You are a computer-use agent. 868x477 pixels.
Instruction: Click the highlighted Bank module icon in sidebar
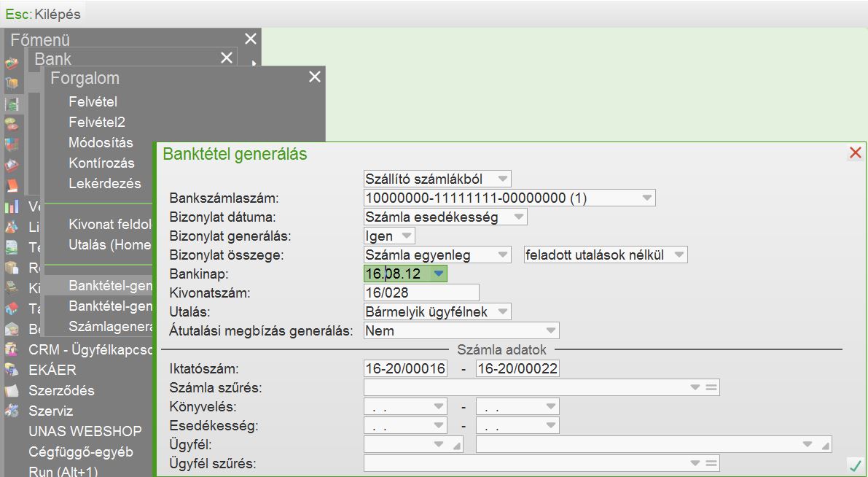pyautogui.click(x=12, y=104)
